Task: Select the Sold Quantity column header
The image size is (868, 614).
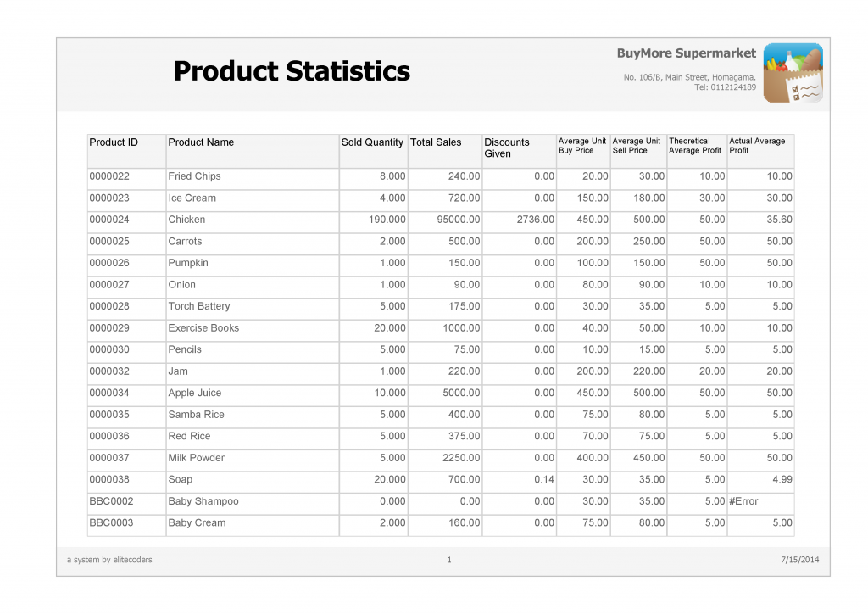Action: pyautogui.click(x=372, y=142)
